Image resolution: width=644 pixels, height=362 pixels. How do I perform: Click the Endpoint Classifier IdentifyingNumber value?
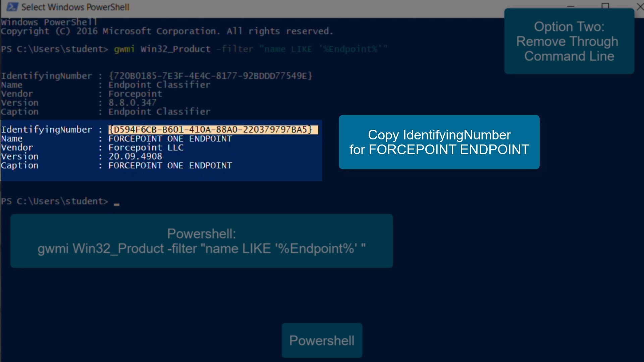coord(210,76)
